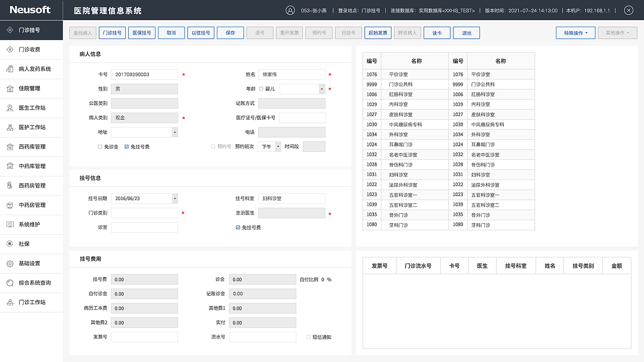Click the 病人发药系统 sidebar icon
This screenshot has height=362, width=644.
click(10, 69)
